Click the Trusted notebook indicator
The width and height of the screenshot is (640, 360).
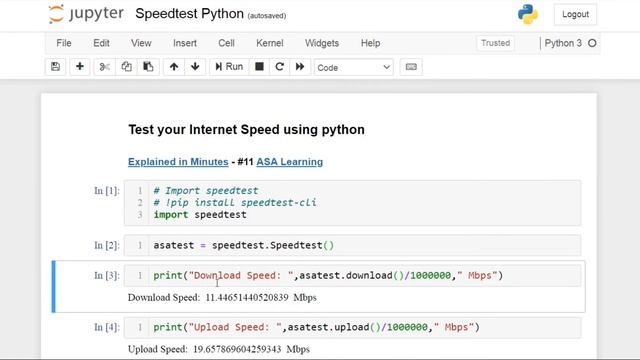coord(495,43)
